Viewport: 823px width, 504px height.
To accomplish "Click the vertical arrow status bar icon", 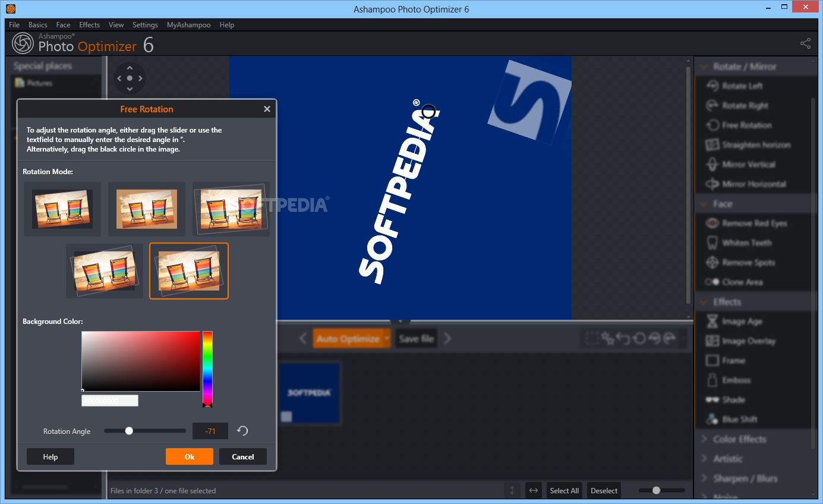I will click(512, 490).
